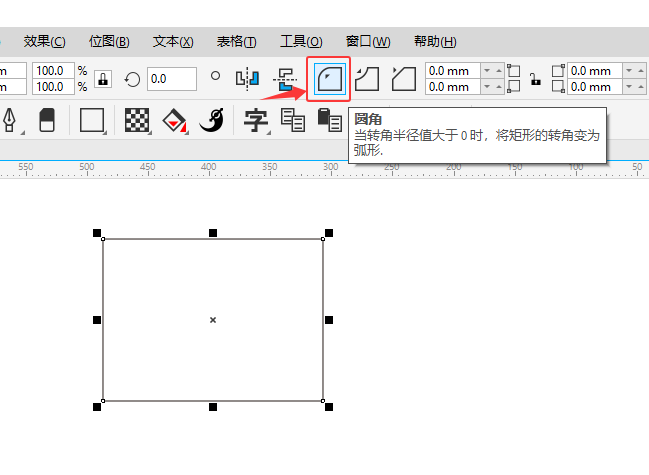Click the 400 mark on the ruler

[209, 167]
